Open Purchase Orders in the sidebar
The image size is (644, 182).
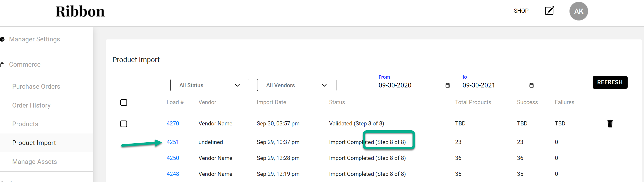[36, 86]
